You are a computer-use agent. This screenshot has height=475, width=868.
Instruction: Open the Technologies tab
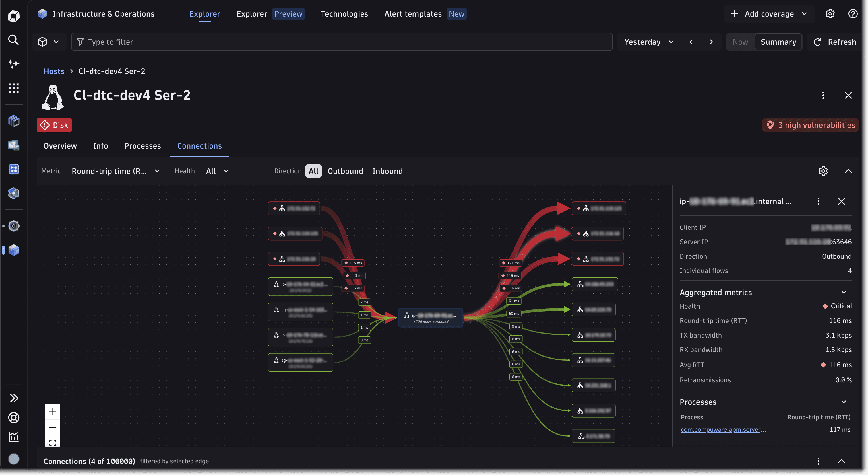(x=344, y=14)
